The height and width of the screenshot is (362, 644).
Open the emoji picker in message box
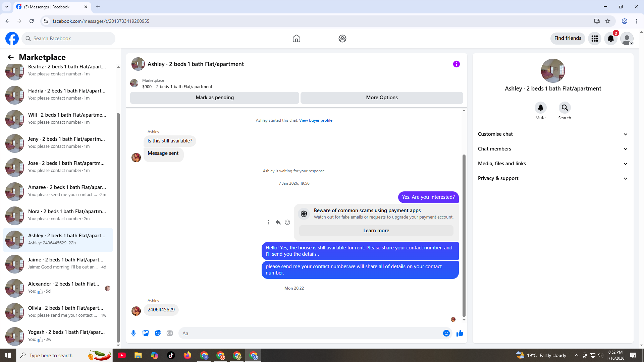coord(446,333)
